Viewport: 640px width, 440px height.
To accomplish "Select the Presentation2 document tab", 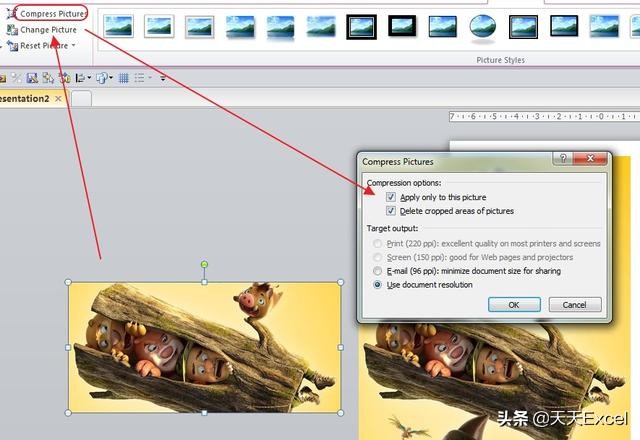I will (x=24, y=98).
